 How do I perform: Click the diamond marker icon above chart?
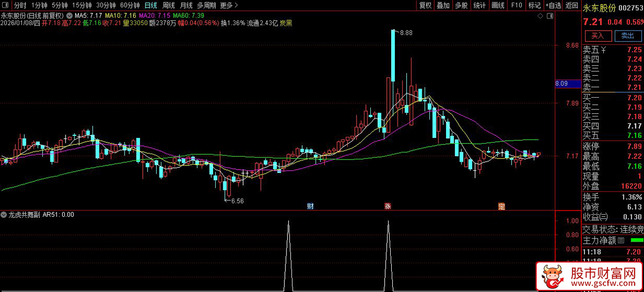[x=540, y=16]
